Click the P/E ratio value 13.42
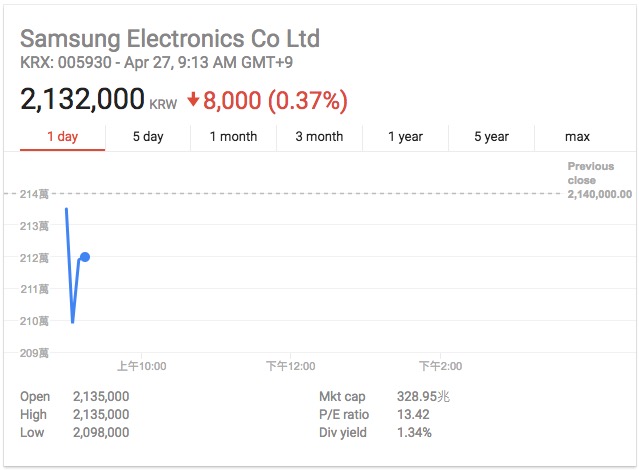 coord(413,415)
